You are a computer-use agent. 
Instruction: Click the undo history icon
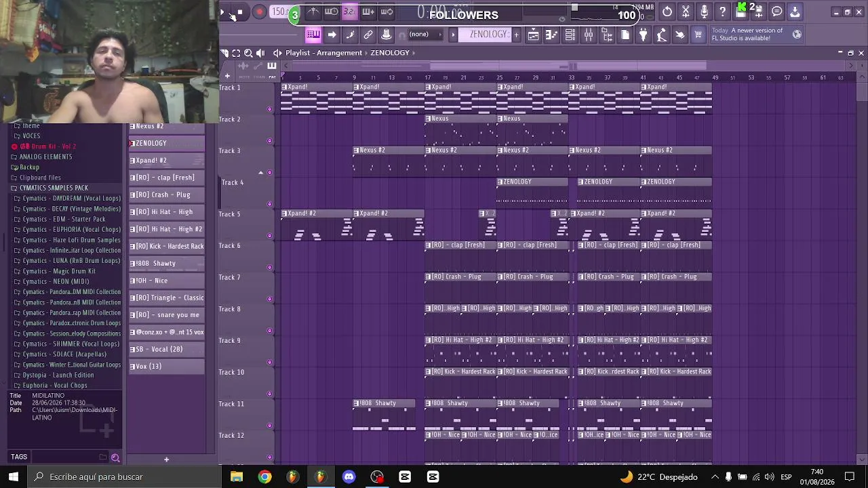[x=667, y=12]
